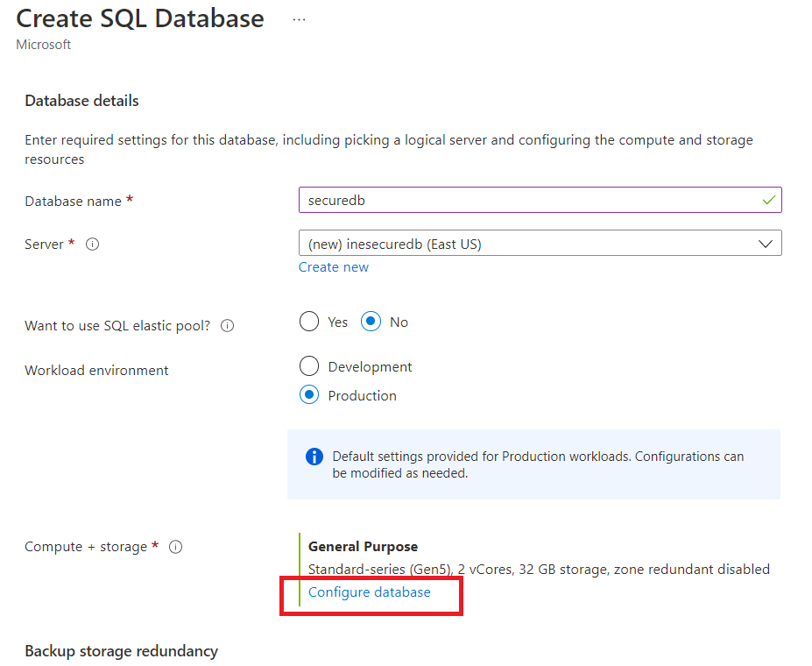Viewport: 812px width, 666px height.
Task: Open the inesecuredb (East US) server combo box
Action: tap(526, 244)
